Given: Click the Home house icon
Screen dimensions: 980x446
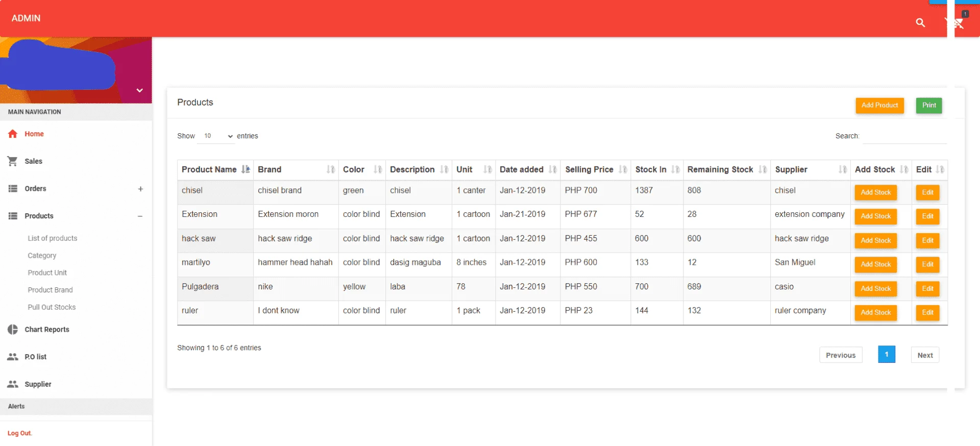Looking at the screenshot, I should coord(13,134).
